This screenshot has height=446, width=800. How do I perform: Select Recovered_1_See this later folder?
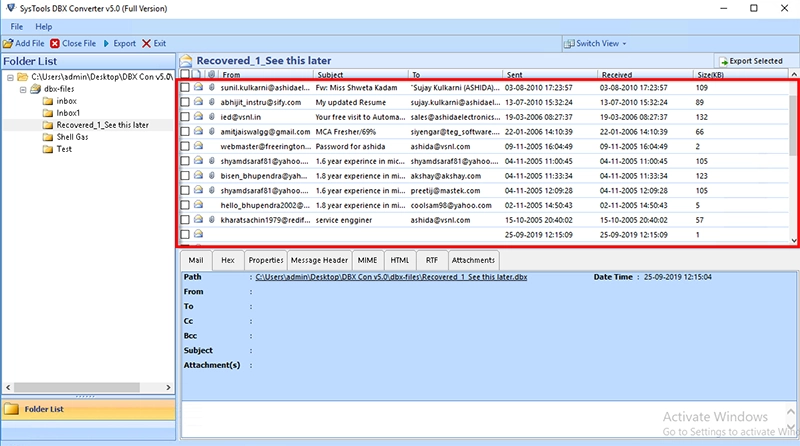103,125
